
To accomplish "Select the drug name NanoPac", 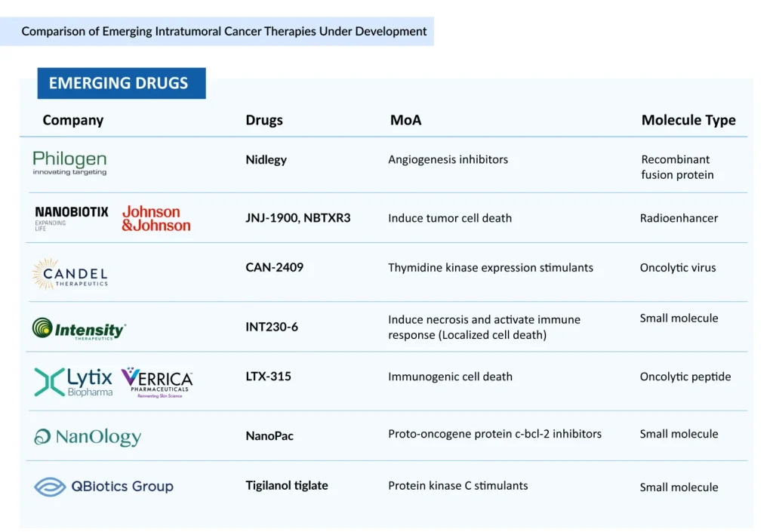I will [x=269, y=436].
